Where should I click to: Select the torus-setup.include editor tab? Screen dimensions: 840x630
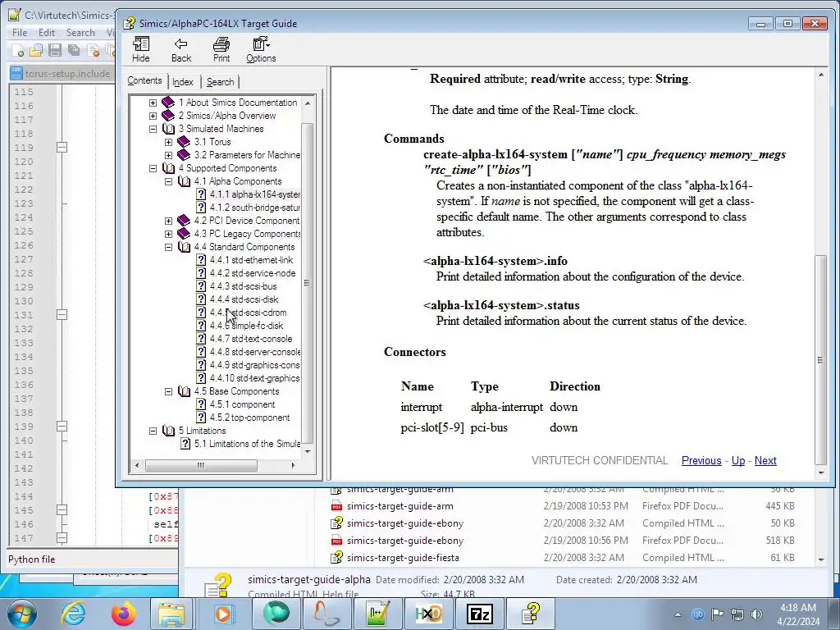[61, 73]
